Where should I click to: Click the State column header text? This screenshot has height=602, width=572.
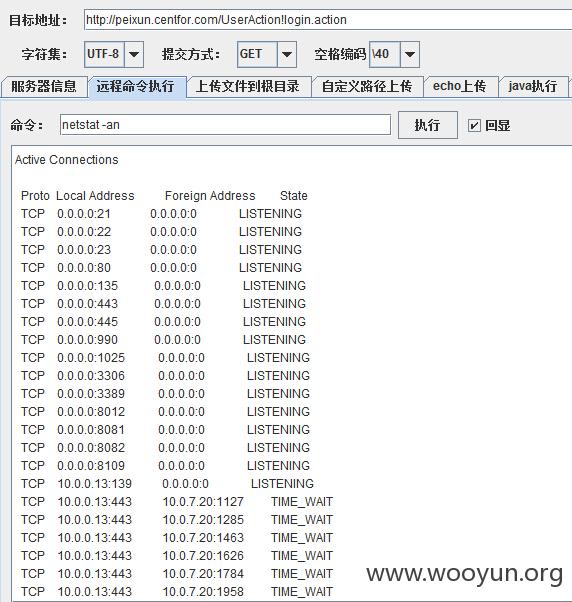[x=294, y=196]
